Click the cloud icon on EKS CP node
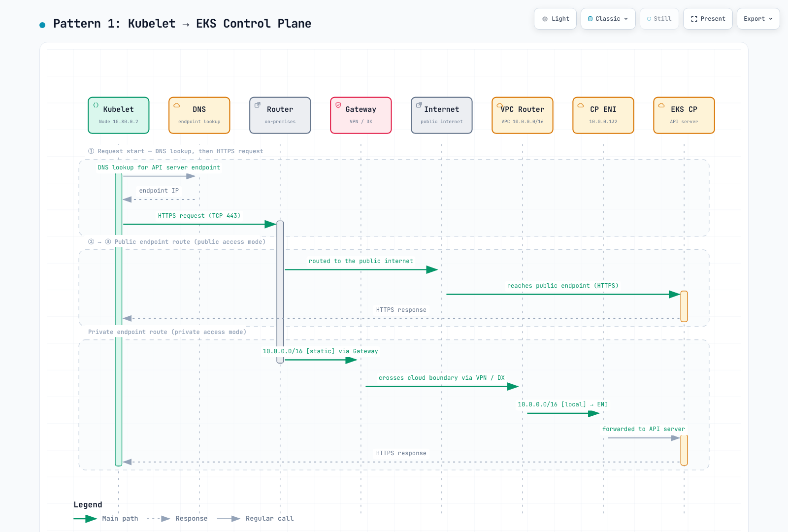Viewport: 788px width, 532px height. click(661, 105)
